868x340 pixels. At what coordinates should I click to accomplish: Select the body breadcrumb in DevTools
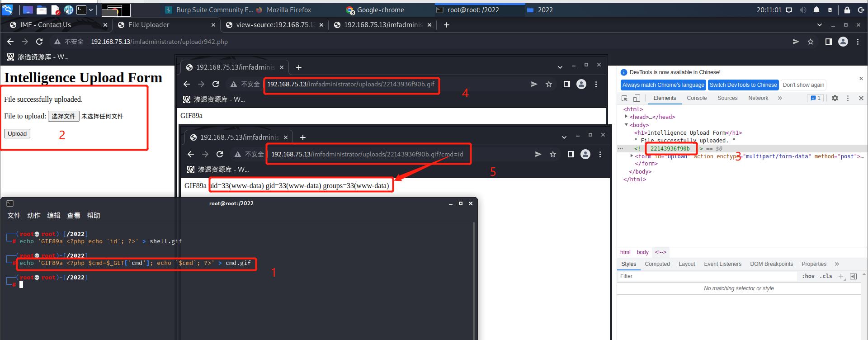(642, 252)
